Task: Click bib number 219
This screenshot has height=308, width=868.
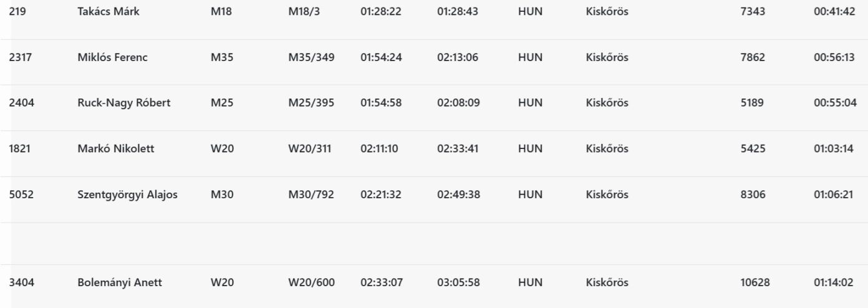Action: click(x=17, y=12)
